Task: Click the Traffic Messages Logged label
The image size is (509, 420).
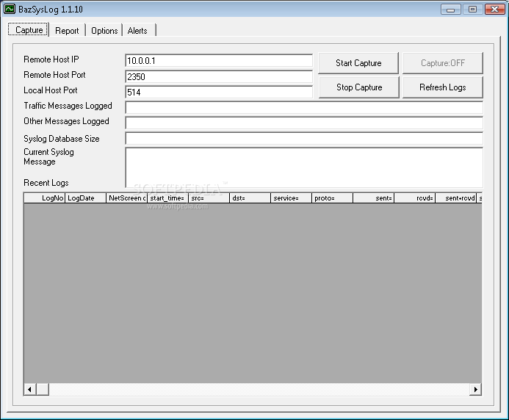Action: pyautogui.click(x=68, y=106)
